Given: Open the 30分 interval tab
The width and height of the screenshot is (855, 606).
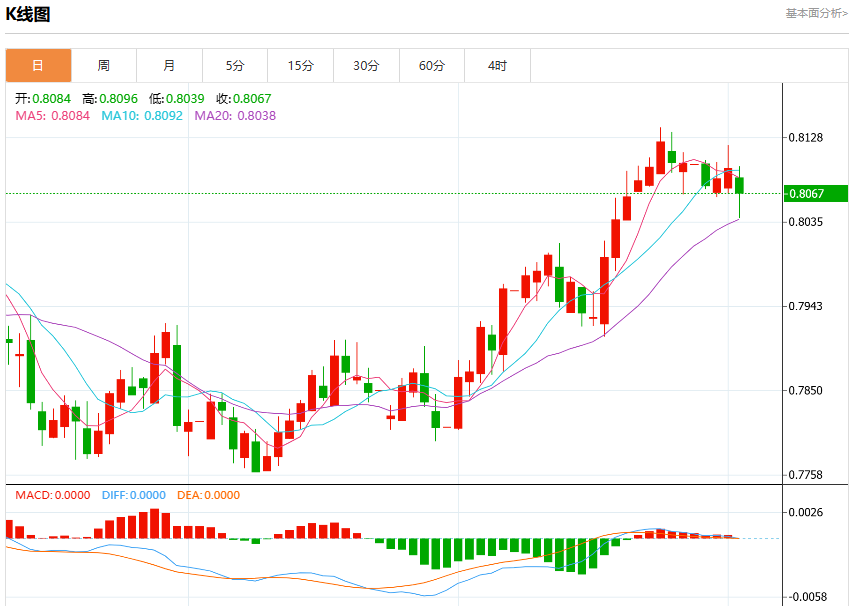Looking at the screenshot, I should [x=366, y=65].
